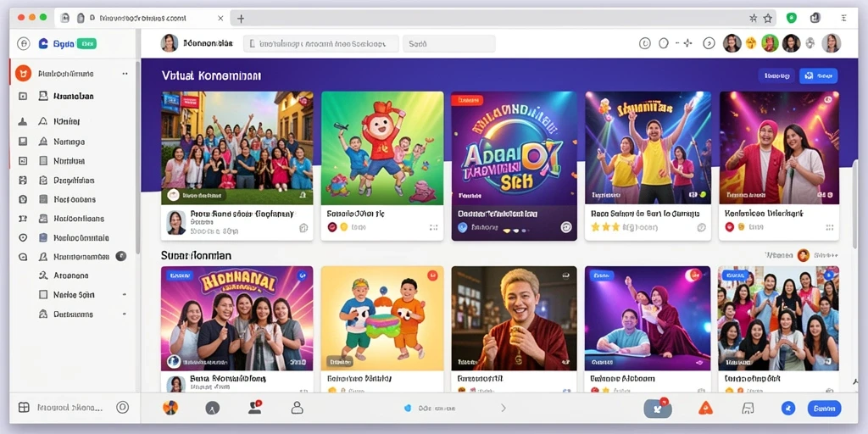Image resolution: width=868 pixels, height=434 pixels.
Task: Open the green-background avatar in header
Action: coord(770,42)
